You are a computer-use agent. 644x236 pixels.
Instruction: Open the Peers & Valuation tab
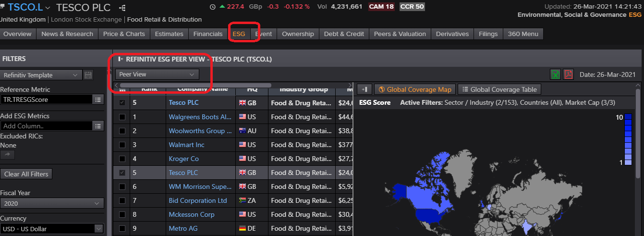pyautogui.click(x=400, y=34)
